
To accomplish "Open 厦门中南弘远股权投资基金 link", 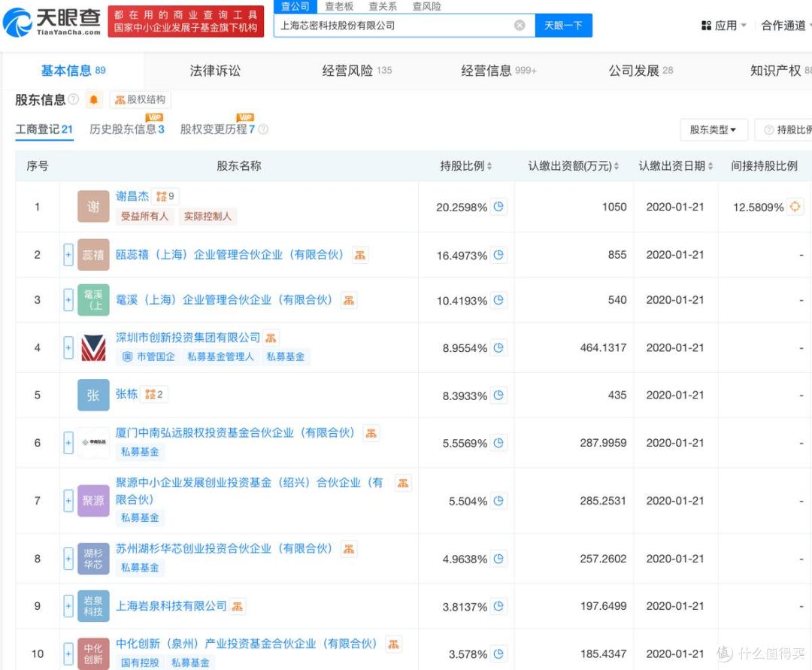I will [x=235, y=433].
